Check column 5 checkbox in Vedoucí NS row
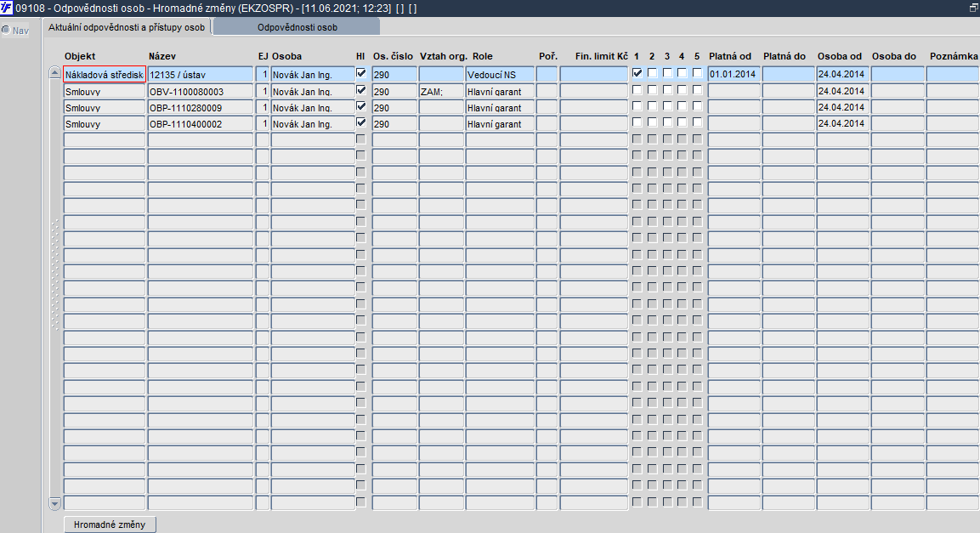The width and height of the screenshot is (980, 533). (x=697, y=73)
